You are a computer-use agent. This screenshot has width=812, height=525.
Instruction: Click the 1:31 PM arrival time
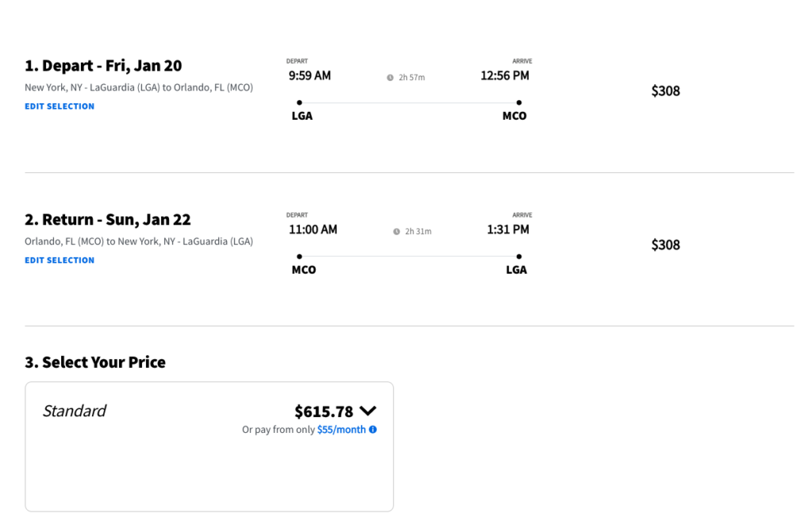point(508,229)
